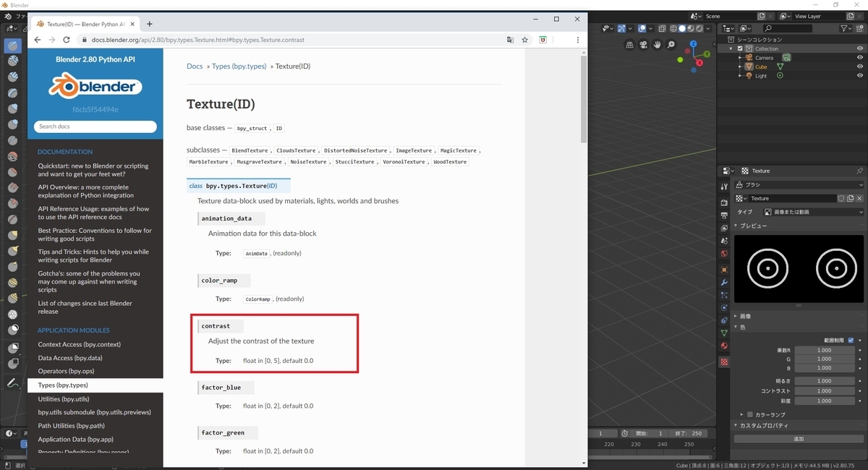The image size is (868, 470).
Task: Open the タイプ 画像または動画 dropdown
Action: pos(814,212)
